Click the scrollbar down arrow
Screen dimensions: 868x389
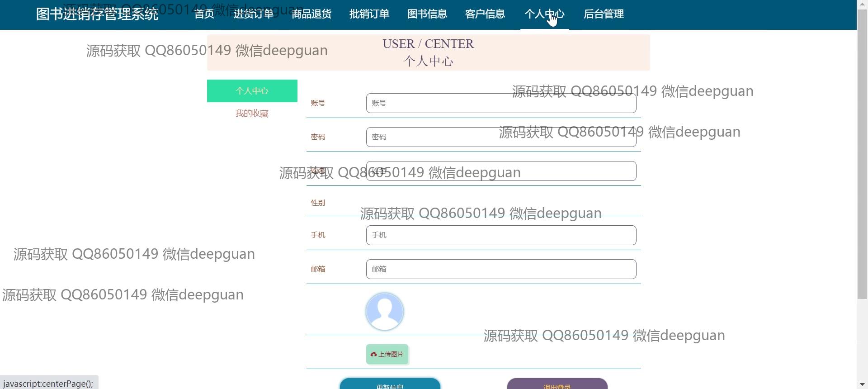[862, 384]
